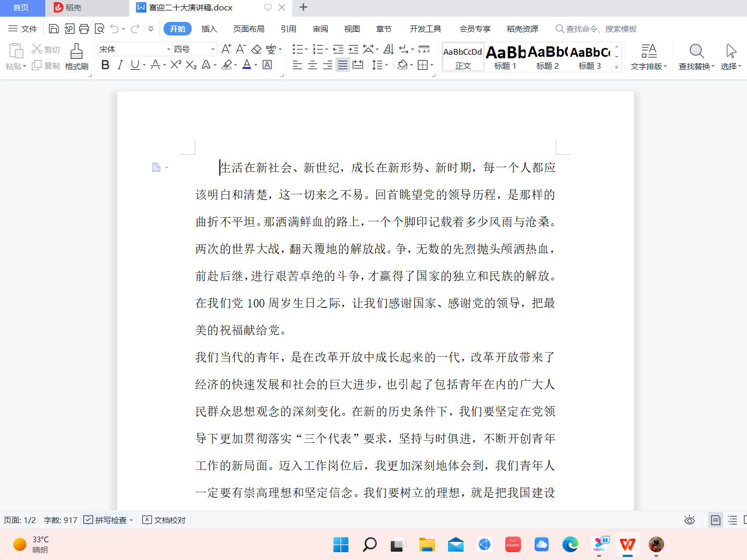Image resolution: width=747 pixels, height=560 pixels.
Task: Toggle eye protection mode icon in status bar
Action: (689, 520)
